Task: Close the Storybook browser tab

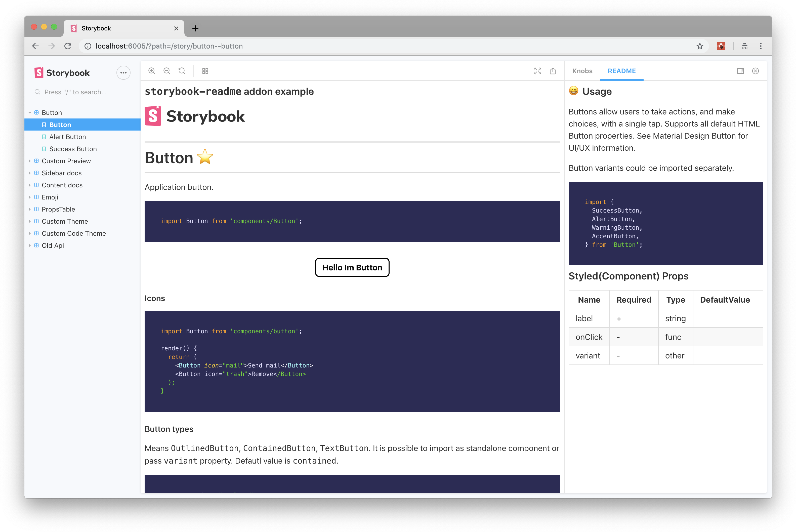Action: click(x=176, y=28)
